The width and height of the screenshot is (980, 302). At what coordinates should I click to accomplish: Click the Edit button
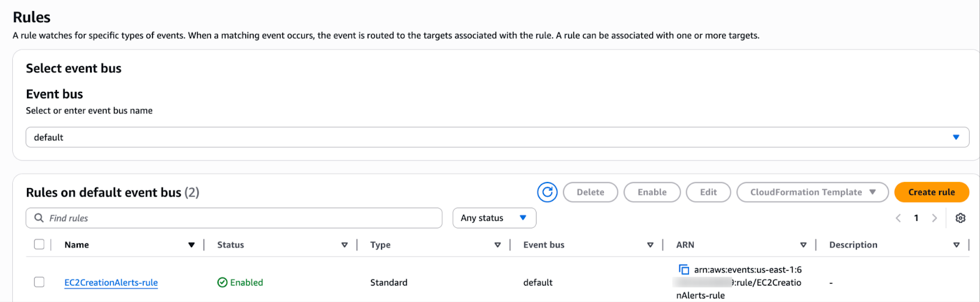[709, 192]
